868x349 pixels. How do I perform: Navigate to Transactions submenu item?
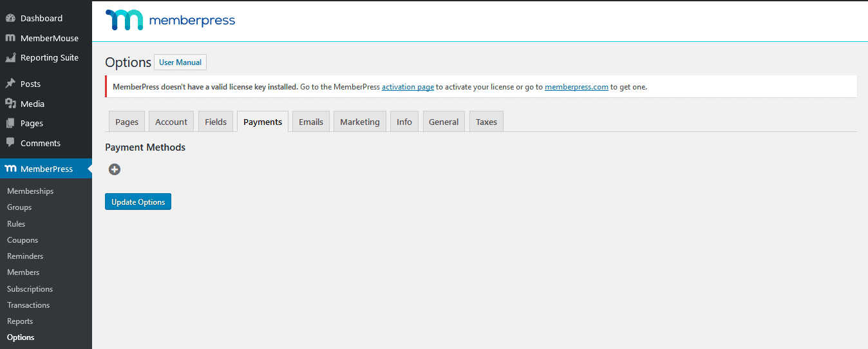click(28, 305)
